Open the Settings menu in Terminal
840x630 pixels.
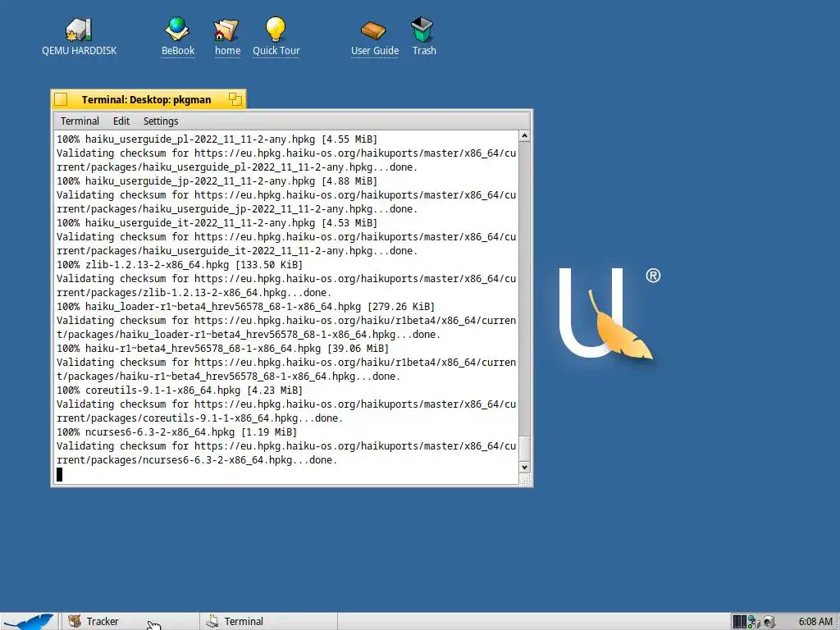[161, 121]
